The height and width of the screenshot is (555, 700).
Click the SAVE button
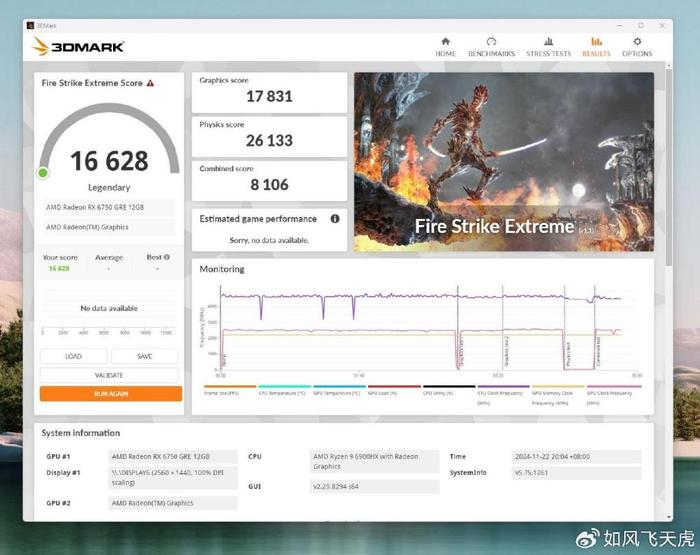(144, 356)
